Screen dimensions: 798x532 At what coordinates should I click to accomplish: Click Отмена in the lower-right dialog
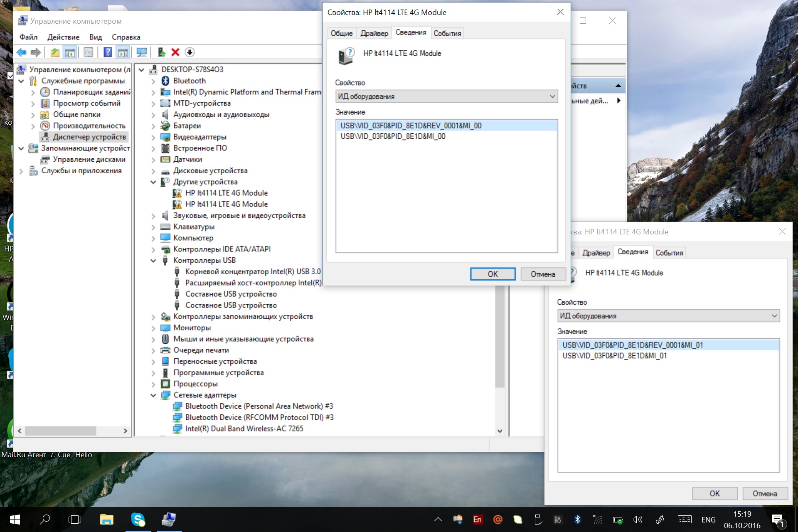[x=764, y=493]
